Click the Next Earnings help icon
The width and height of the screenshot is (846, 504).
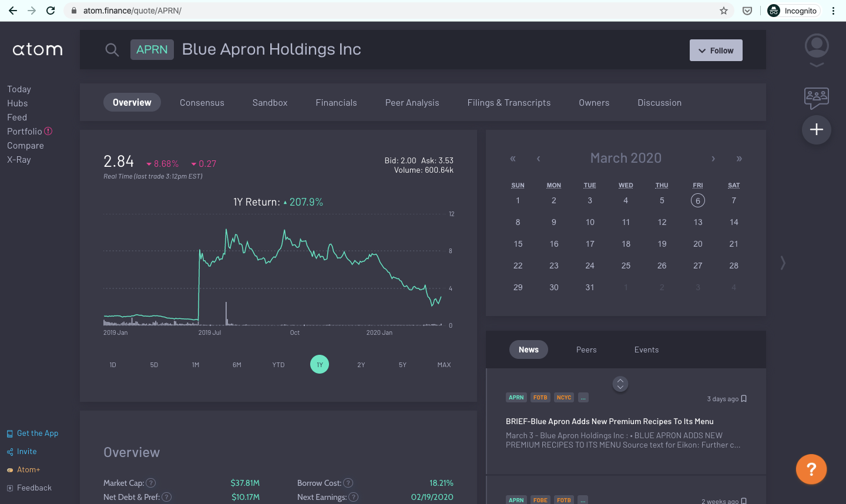pyautogui.click(x=354, y=497)
